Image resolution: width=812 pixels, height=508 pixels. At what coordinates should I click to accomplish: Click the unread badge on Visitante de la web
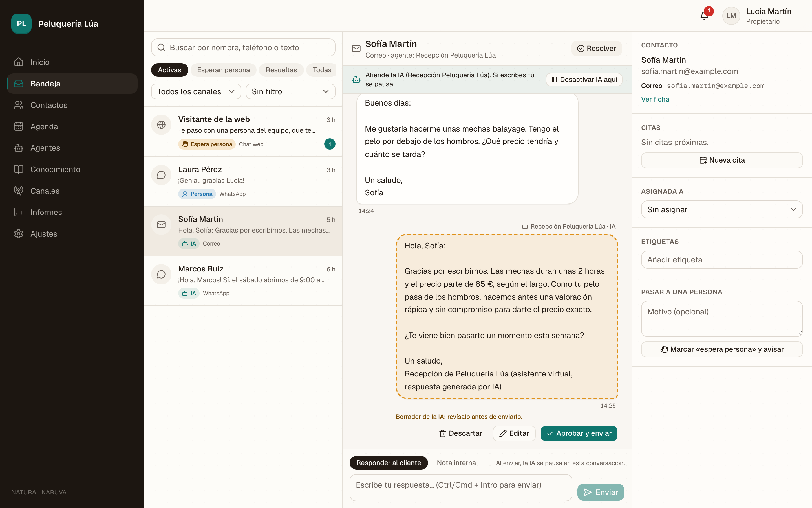330,144
